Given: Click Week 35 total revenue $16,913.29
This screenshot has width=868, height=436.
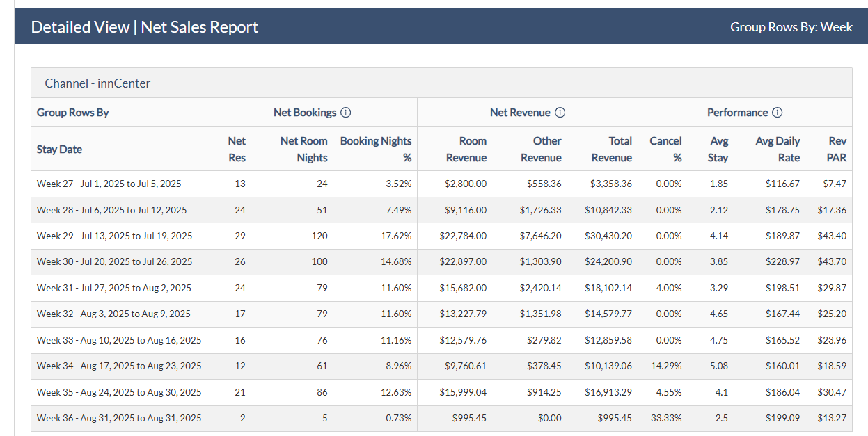Looking at the screenshot, I should click(x=608, y=392).
